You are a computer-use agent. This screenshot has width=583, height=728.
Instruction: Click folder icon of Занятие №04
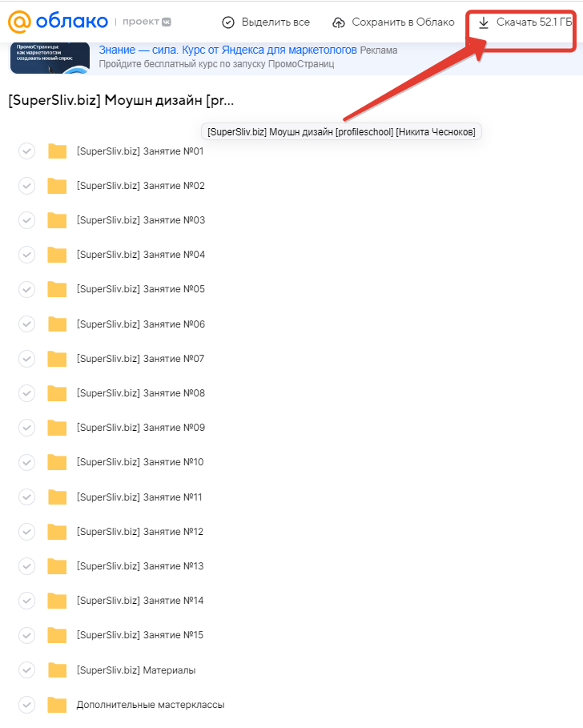57,255
